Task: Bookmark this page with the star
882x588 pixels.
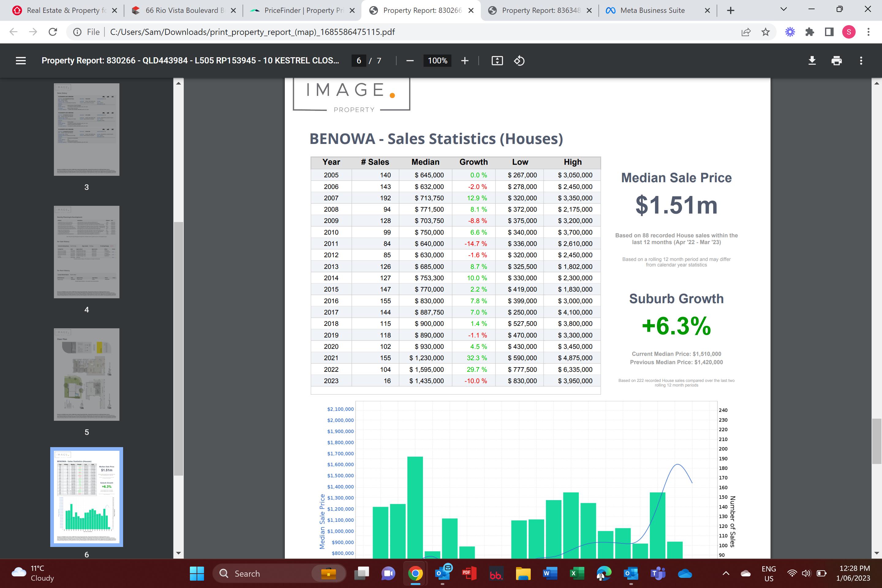Action: (x=765, y=32)
